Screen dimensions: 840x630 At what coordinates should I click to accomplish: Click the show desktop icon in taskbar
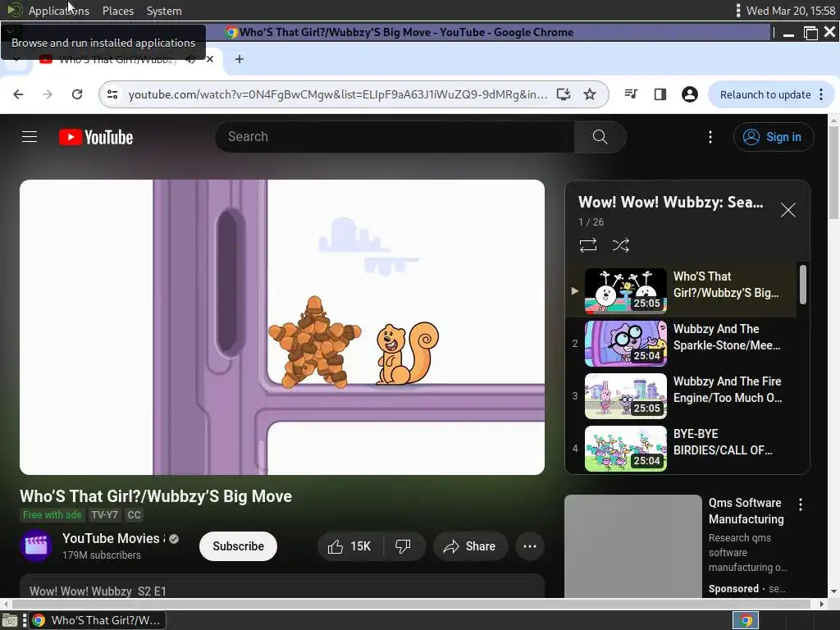tap(10, 620)
